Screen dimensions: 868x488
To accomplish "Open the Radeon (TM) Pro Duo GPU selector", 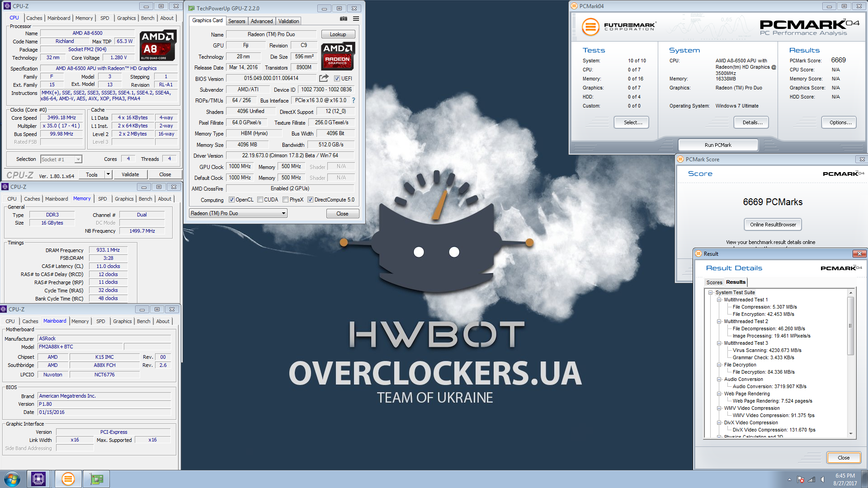I will 238,213.
